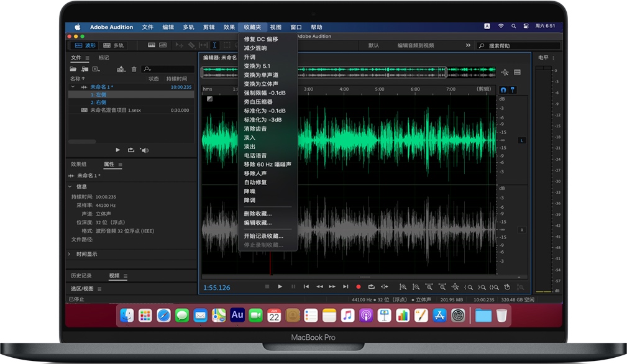
Task: Activate the Razor tool in the toolbar
Action: 192,44
